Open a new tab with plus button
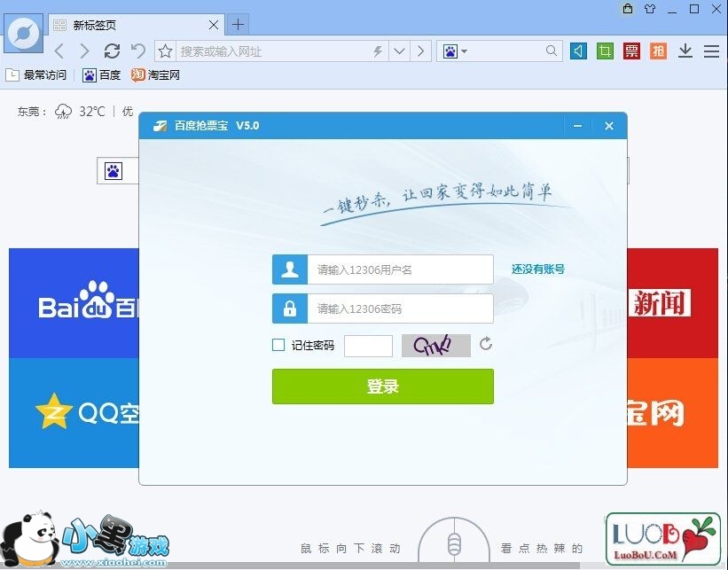728x570 pixels. click(x=238, y=24)
